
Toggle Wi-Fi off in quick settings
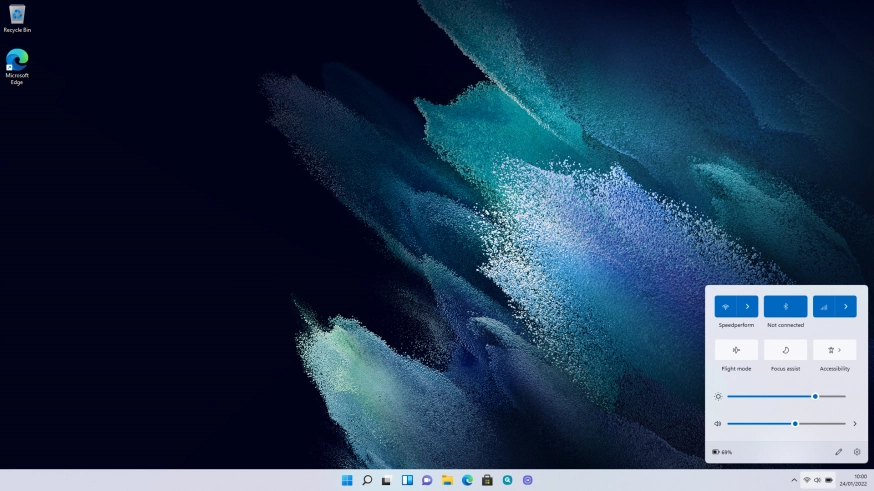(x=726, y=307)
